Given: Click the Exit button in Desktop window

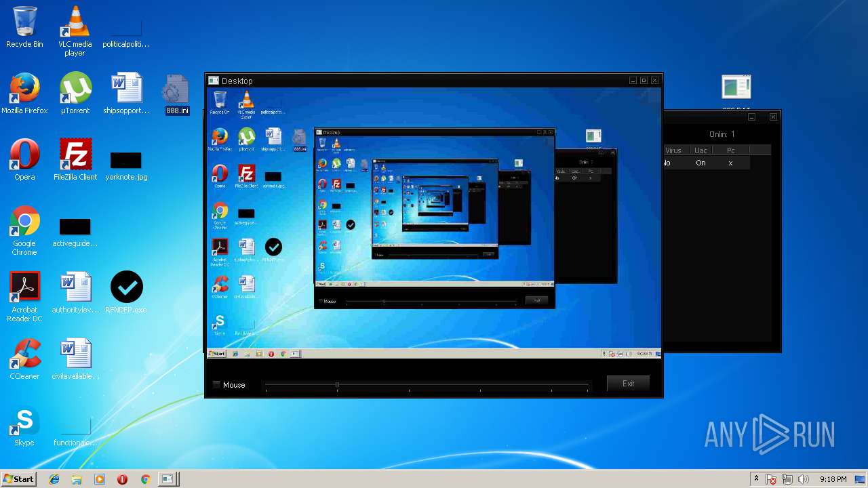Looking at the screenshot, I should coord(628,384).
